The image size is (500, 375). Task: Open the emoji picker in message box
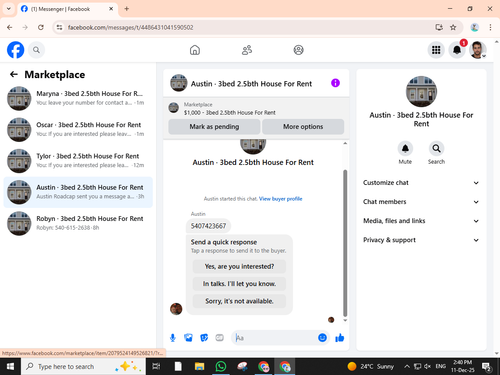click(322, 338)
